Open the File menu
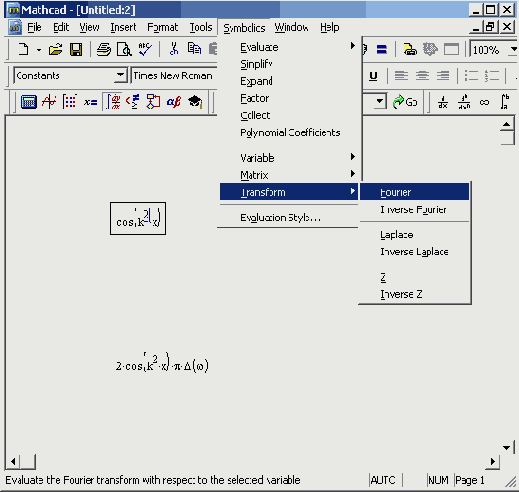This screenshot has width=519, height=492. [34, 27]
